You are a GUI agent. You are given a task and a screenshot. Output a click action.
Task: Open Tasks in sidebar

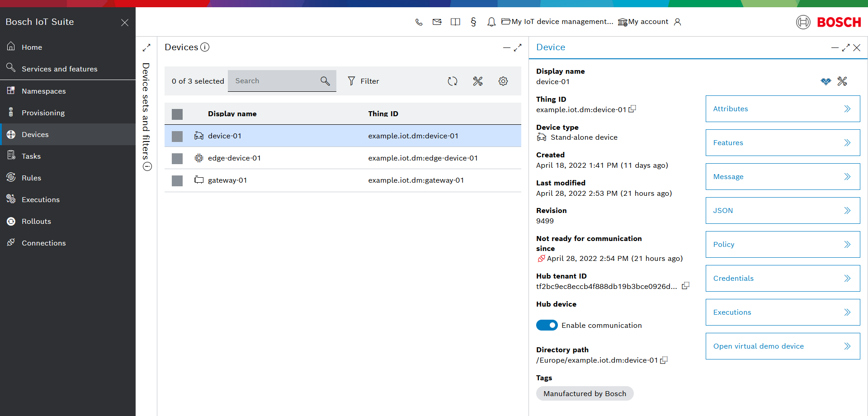[x=68, y=156]
